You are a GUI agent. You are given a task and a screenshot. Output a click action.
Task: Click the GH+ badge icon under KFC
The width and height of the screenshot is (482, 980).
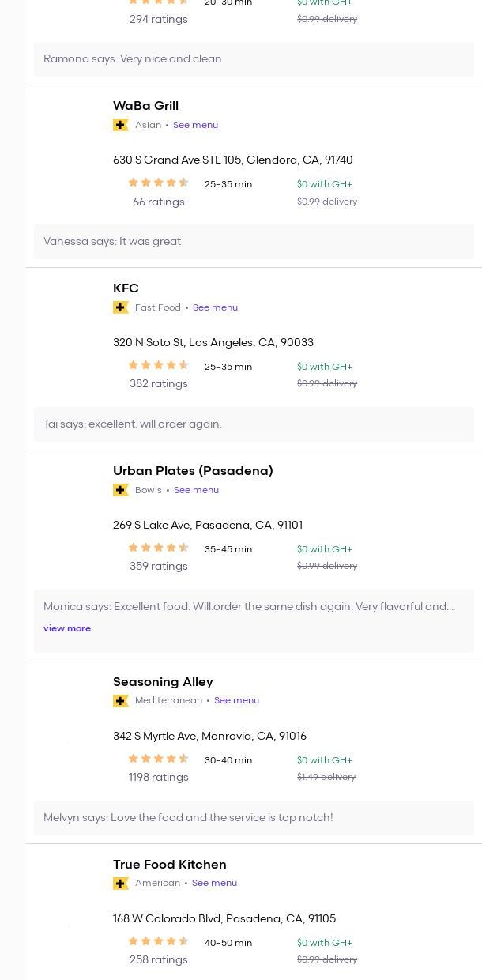tap(121, 307)
